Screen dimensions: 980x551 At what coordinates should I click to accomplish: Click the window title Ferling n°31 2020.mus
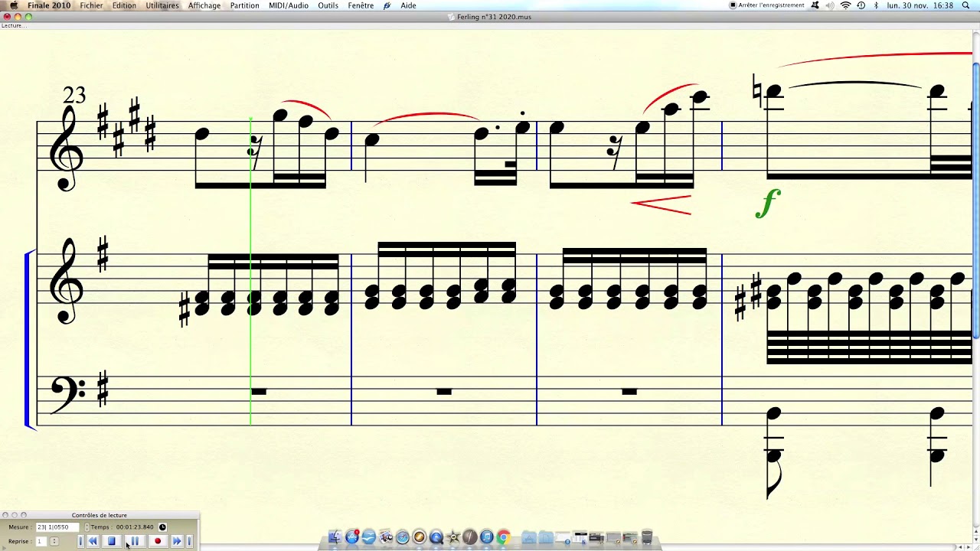click(494, 17)
